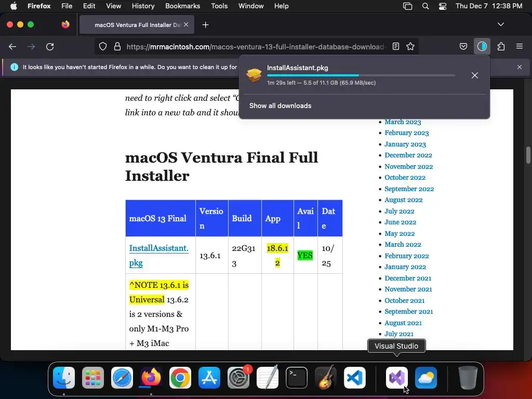The width and height of the screenshot is (532, 399).
Task: Go back to the previous page
Action: pyautogui.click(x=12, y=46)
